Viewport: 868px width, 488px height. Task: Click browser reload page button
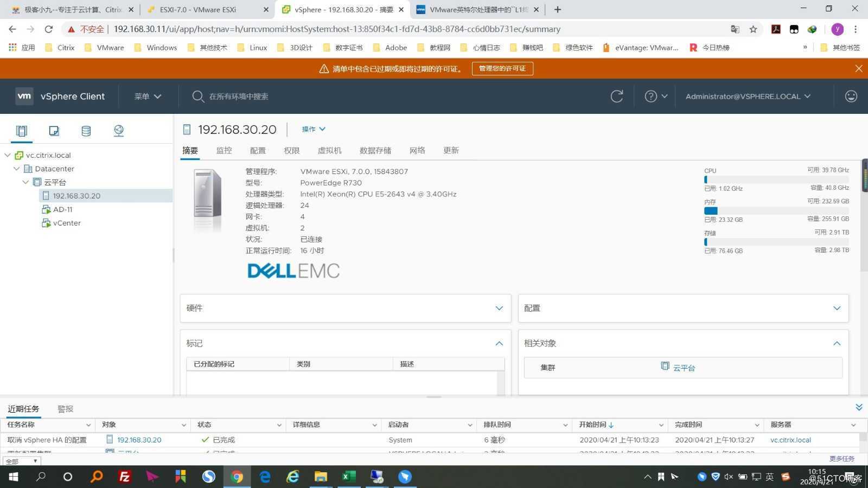[x=48, y=29]
